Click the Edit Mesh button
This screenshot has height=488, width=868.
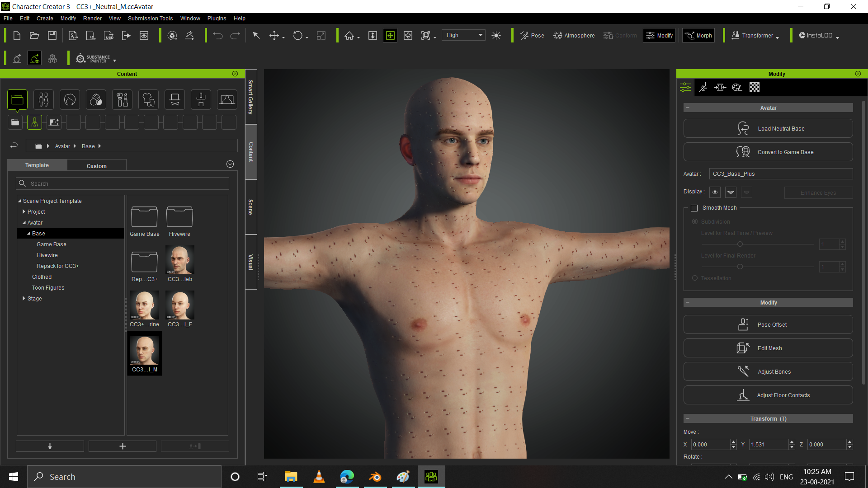(x=768, y=348)
